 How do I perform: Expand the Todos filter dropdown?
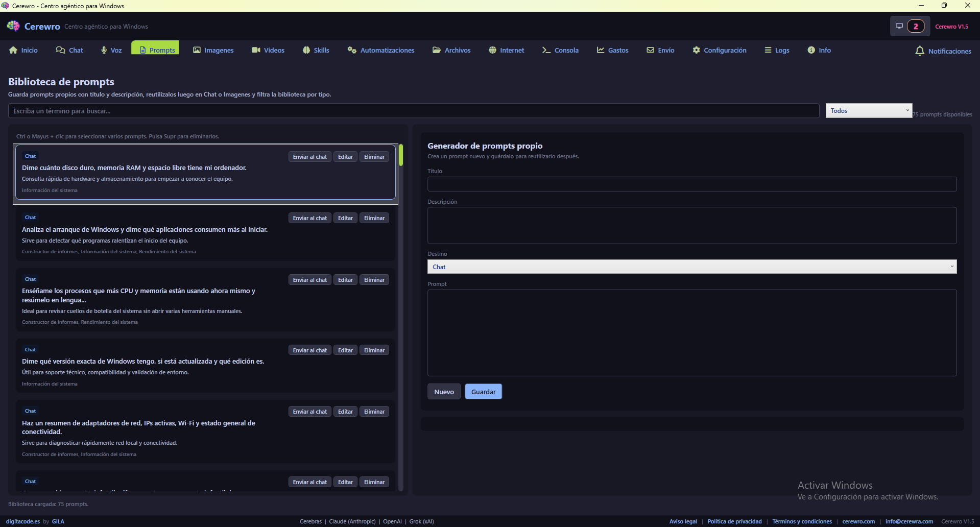coord(869,111)
